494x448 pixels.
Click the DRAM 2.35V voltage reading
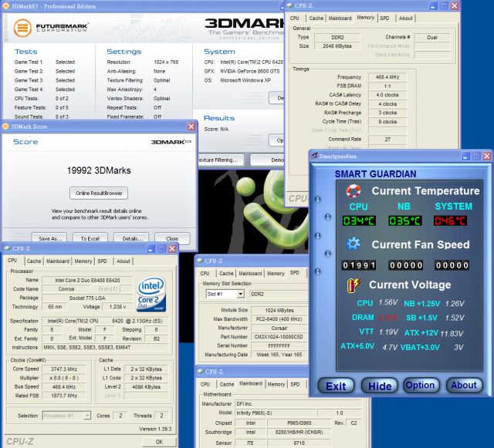click(x=388, y=318)
